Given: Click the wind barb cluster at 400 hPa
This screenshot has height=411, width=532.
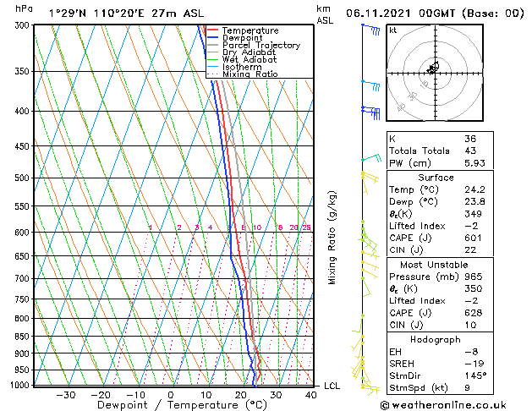Looking at the screenshot, I should tap(370, 110).
